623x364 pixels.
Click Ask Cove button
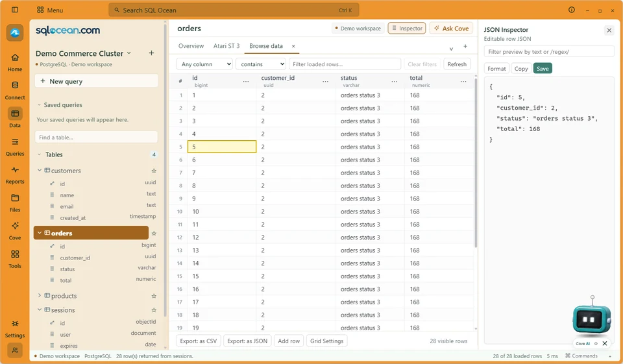point(451,28)
